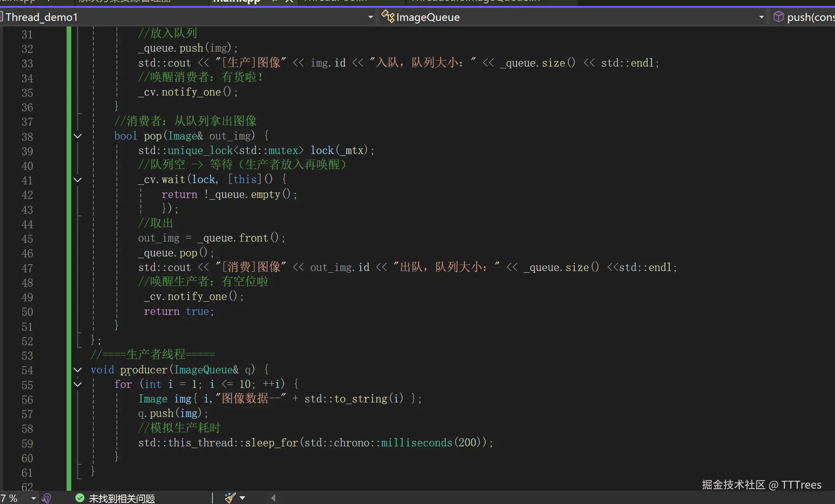Open the Thread_demo1 project scope dropdown arrow
Screen dimensions: 835x504
click(370, 17)
